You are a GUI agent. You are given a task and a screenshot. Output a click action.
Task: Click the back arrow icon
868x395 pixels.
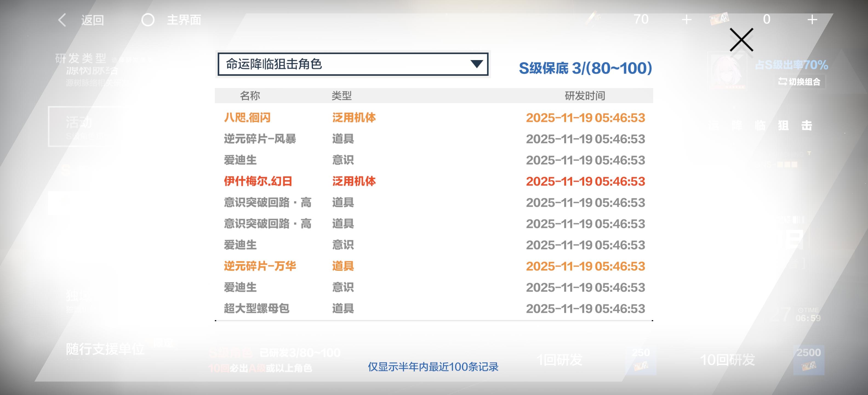click(x=62, y=20)
